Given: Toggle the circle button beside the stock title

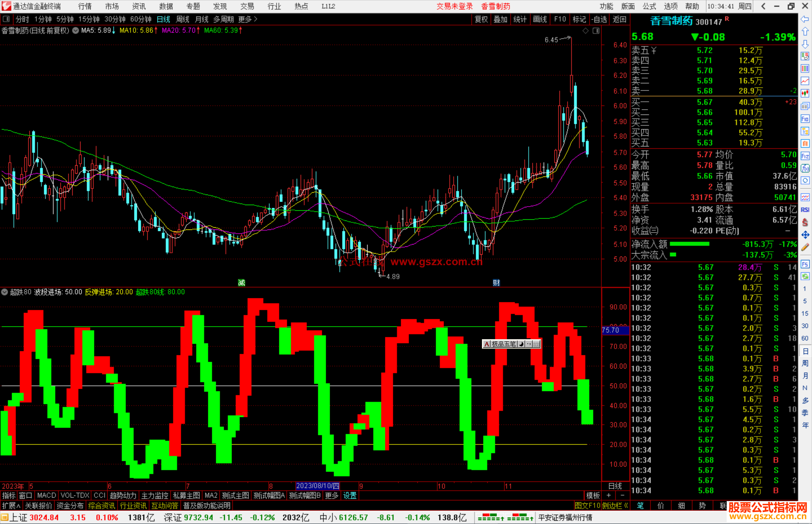Looking at the screenshot, I should click(76, 30).
